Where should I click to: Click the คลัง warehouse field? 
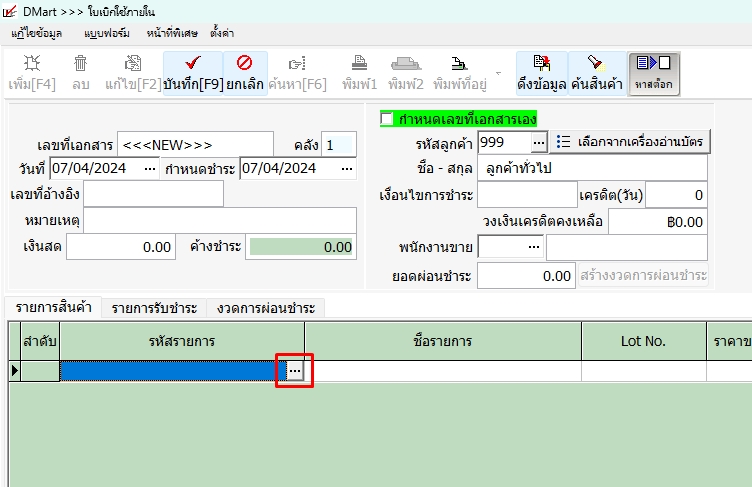(x=339, y=145)
